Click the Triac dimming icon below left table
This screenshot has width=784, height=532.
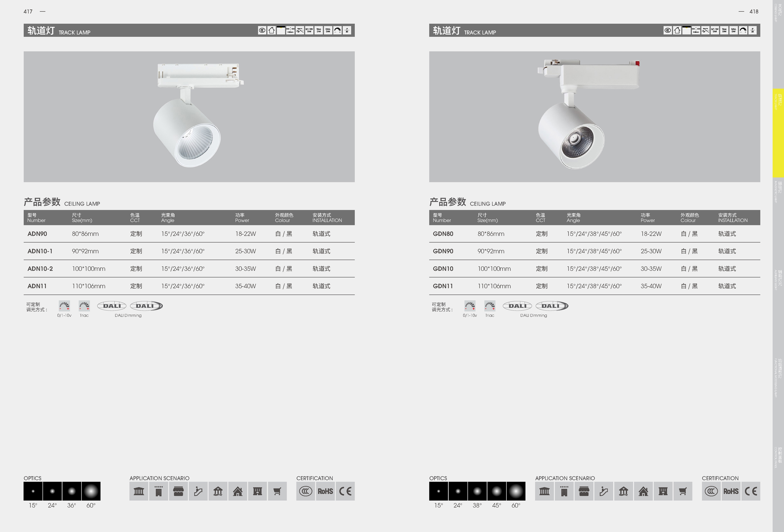click(84, 306)
